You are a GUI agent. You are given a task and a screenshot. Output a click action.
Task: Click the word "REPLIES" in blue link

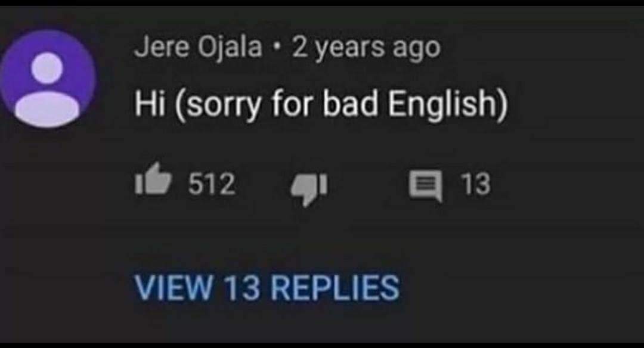(x=335, y=288)
